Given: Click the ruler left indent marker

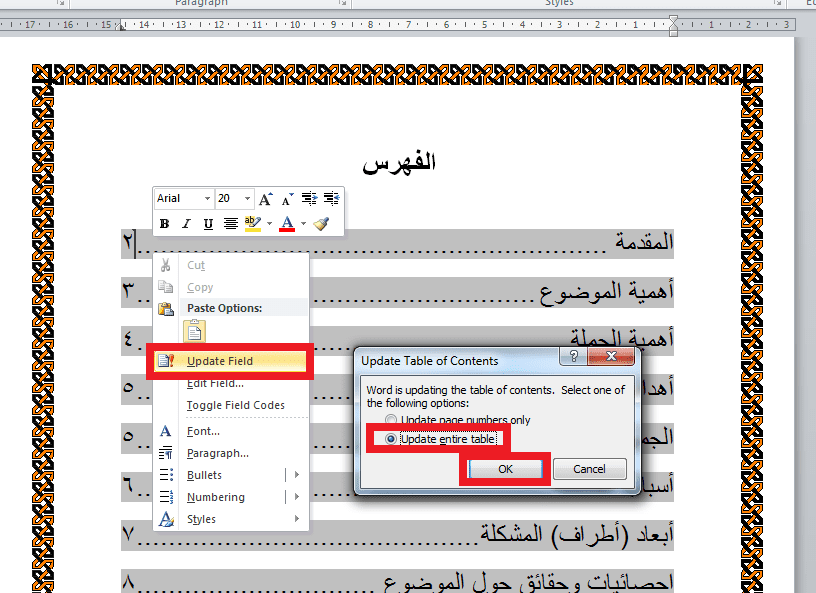Looking at the screenshot, I should [x=120, y=26].
